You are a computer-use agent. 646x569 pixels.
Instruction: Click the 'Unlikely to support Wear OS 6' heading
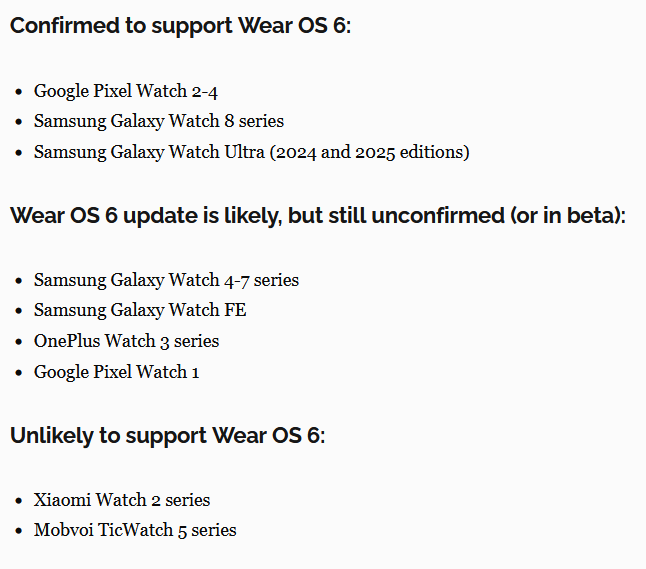point(167,435)
